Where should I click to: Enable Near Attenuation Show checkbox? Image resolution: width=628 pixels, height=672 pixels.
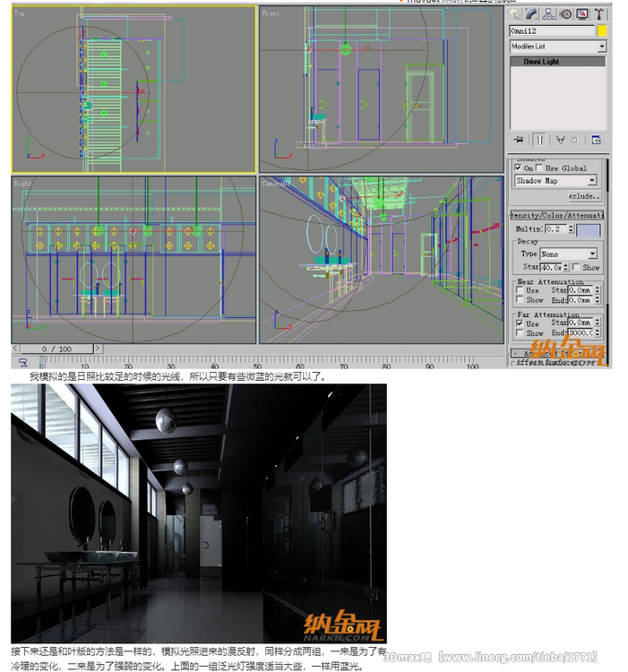[x=520, y=299]
